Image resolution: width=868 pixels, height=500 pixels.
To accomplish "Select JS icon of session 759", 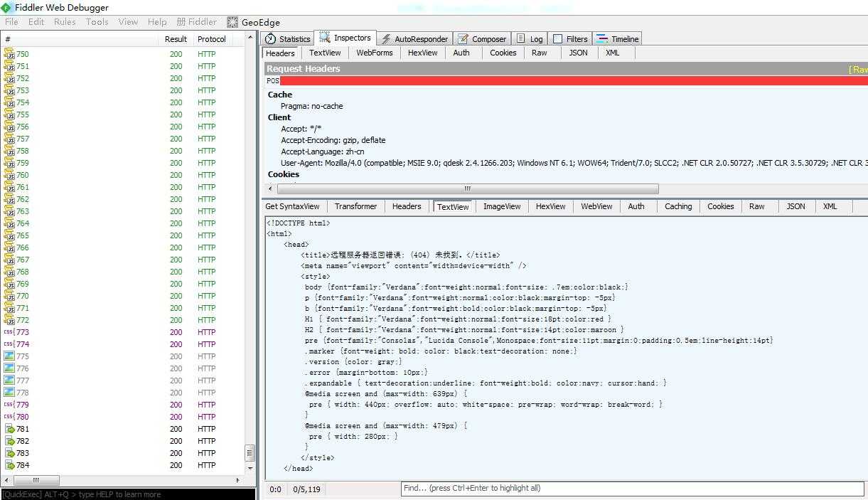I will (x=9, y=163).
